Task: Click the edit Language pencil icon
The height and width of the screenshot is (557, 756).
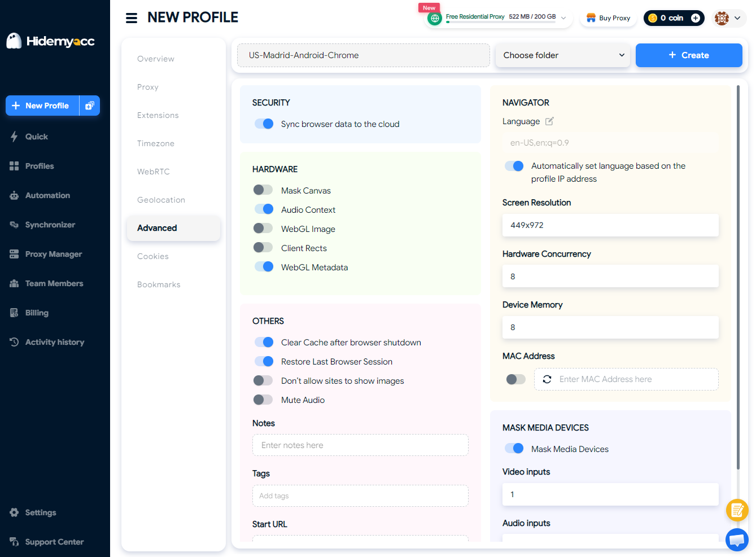Action: pos(549,121)
